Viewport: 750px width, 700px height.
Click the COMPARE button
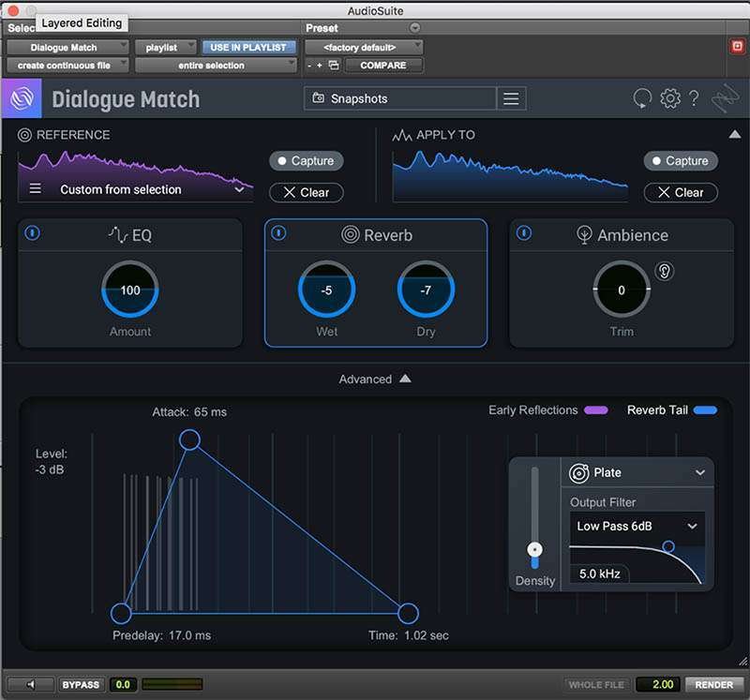[384, 66]
